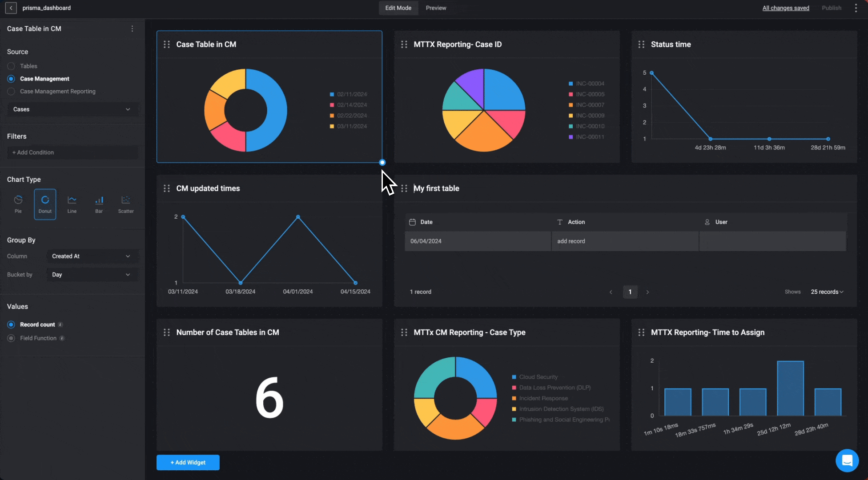Click the drag handle of Status time widget
The height and width of the screenshot is (480, 868).
pyautogui.click(x=641, y=44)
